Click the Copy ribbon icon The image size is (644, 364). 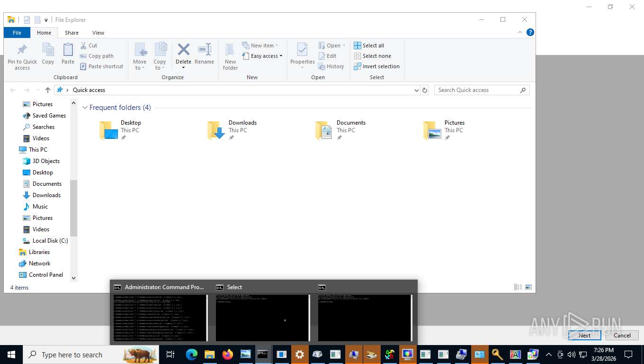48,50
